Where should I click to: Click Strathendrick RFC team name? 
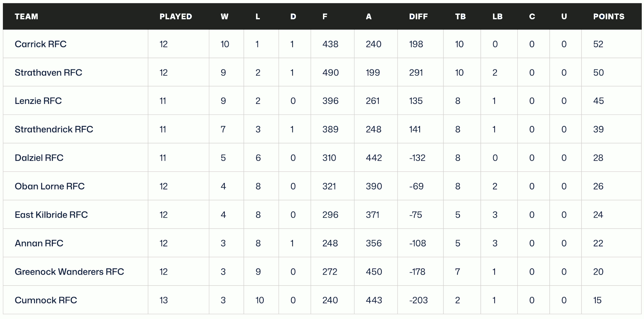54,129
